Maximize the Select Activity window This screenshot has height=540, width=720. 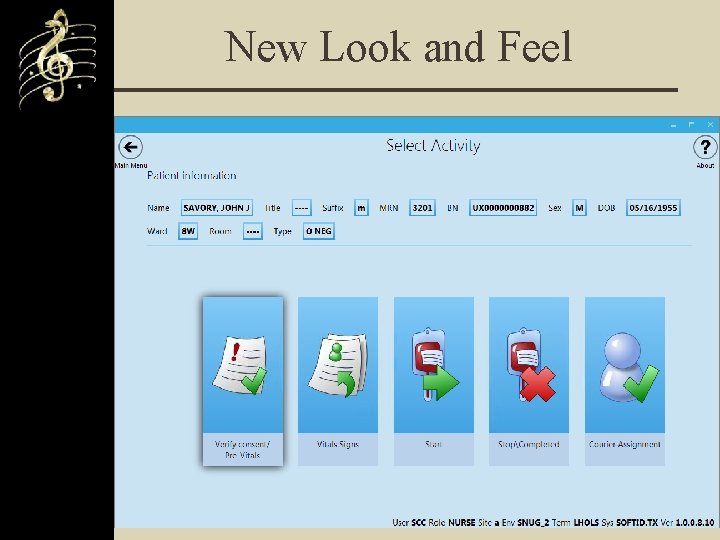pyautogui.click(x=692, y=124)
